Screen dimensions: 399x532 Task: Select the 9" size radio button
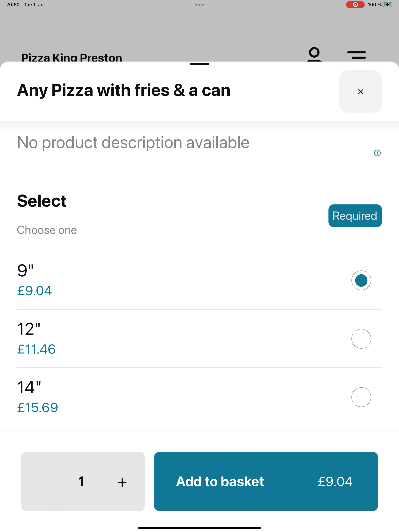pyautogui.click(x=361, y=280)
